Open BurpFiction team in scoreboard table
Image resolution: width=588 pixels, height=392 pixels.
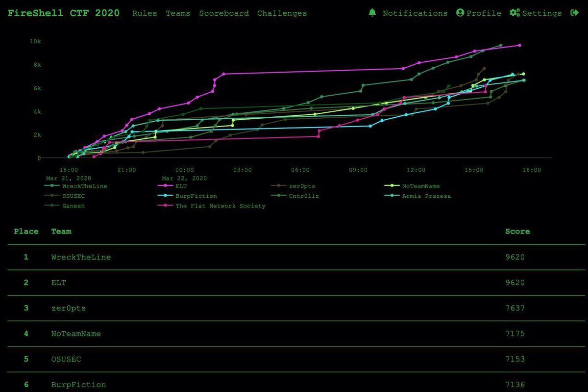78,385
